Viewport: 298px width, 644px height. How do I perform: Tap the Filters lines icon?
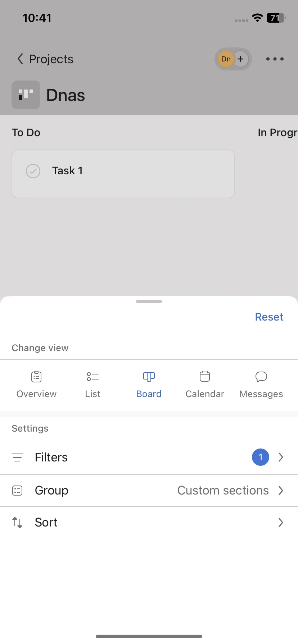tap(17, 457)
